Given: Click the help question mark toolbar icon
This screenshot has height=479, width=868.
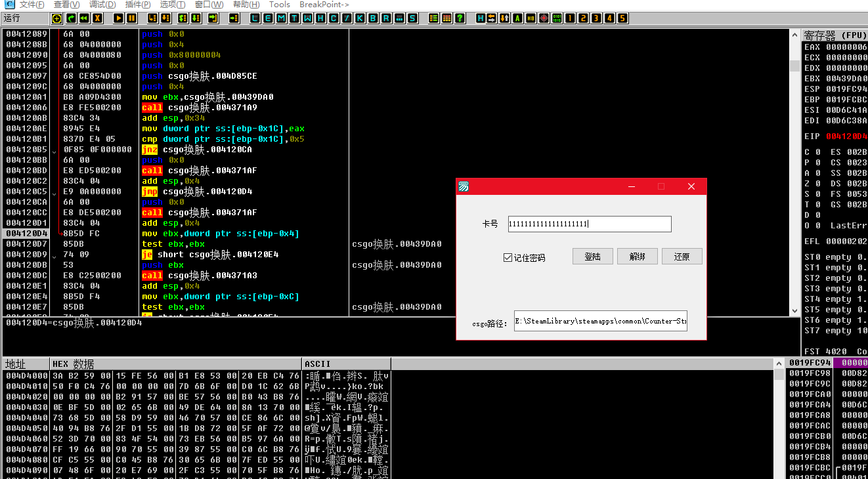Looking at the screenshot, I should click(460, 18).
